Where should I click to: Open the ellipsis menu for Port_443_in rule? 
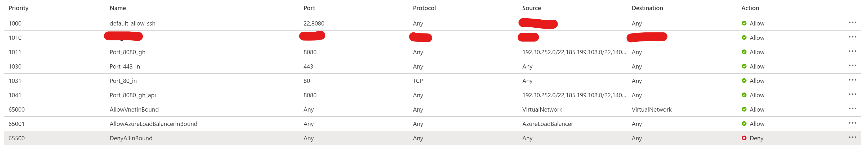(x=852, y=66)
